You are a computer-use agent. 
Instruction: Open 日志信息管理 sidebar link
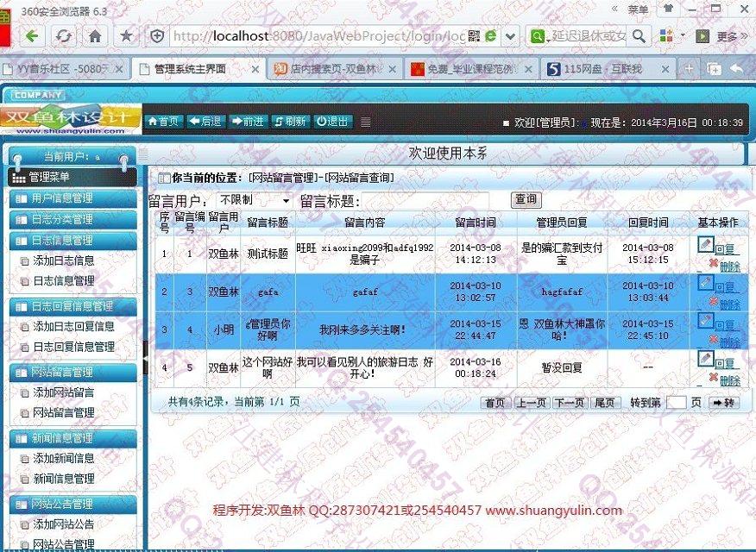point(63,281)
